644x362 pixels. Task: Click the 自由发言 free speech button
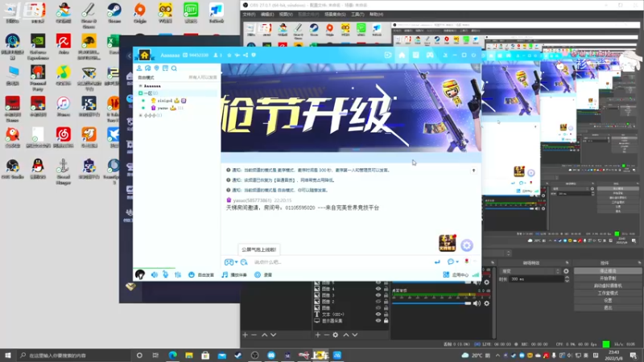tap(201, 275)
